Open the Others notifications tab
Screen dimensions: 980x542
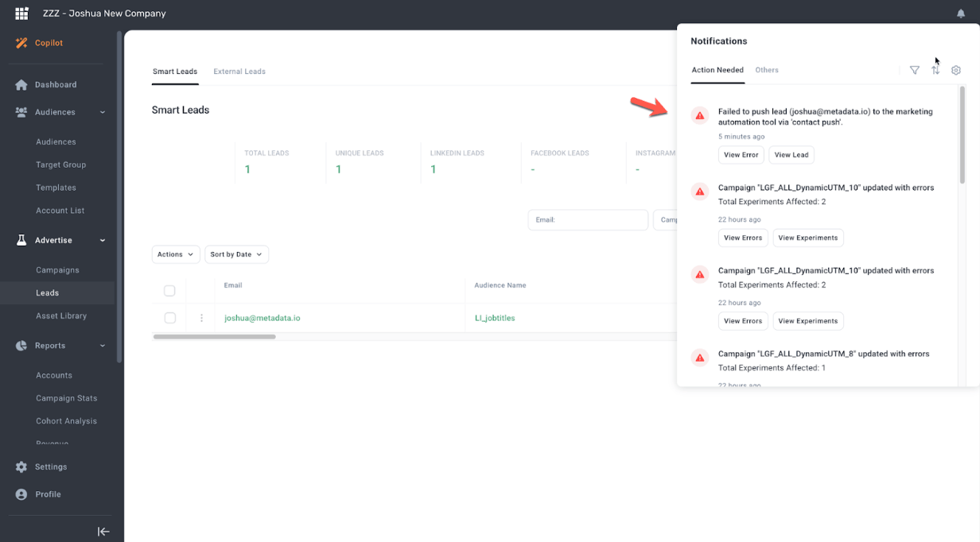pos(767,70)
